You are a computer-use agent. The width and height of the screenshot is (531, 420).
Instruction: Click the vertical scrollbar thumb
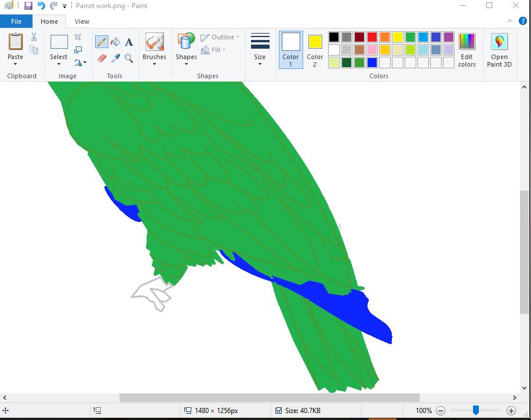coord(524,252)
